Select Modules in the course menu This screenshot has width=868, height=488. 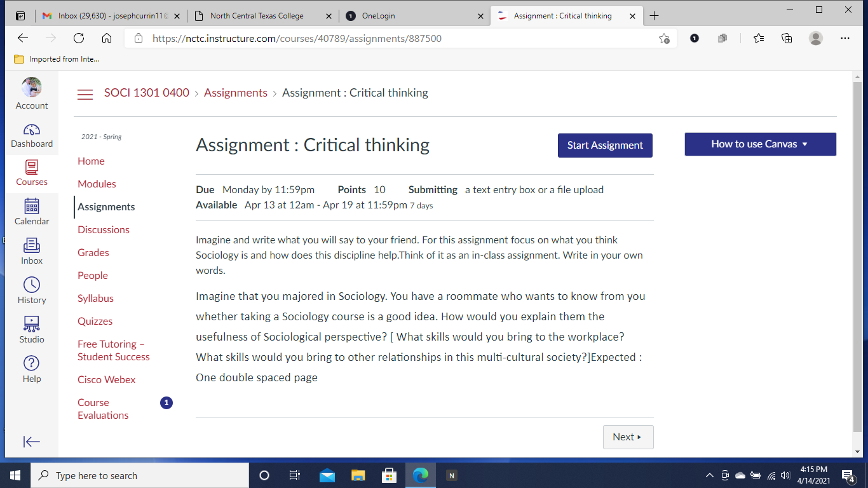point(97,184)
